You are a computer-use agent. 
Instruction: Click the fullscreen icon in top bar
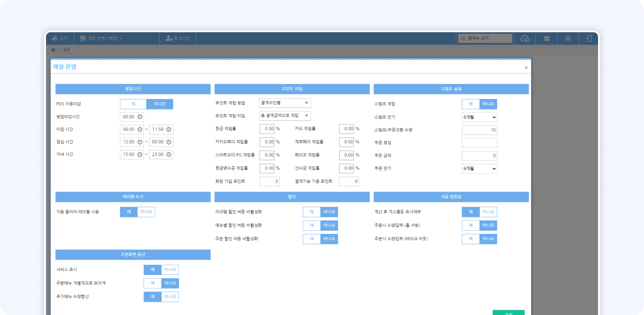568,39
